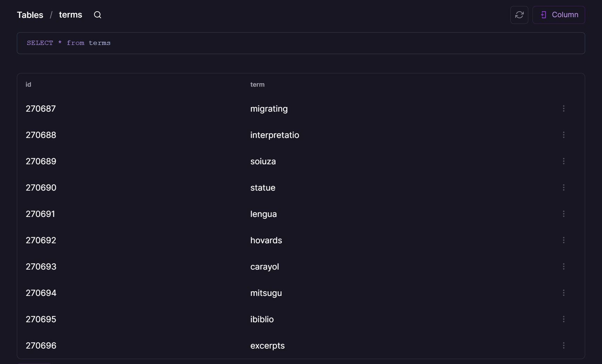602x364 pixels.
Task: Open three-dot menu for interpretatio row
Action: [x=564, y=135]
